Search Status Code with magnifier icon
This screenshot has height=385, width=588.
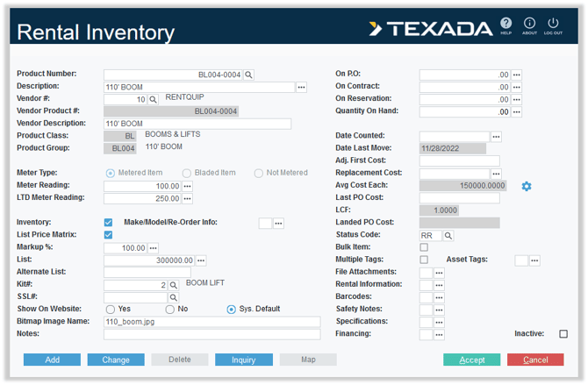coord(448,236)
